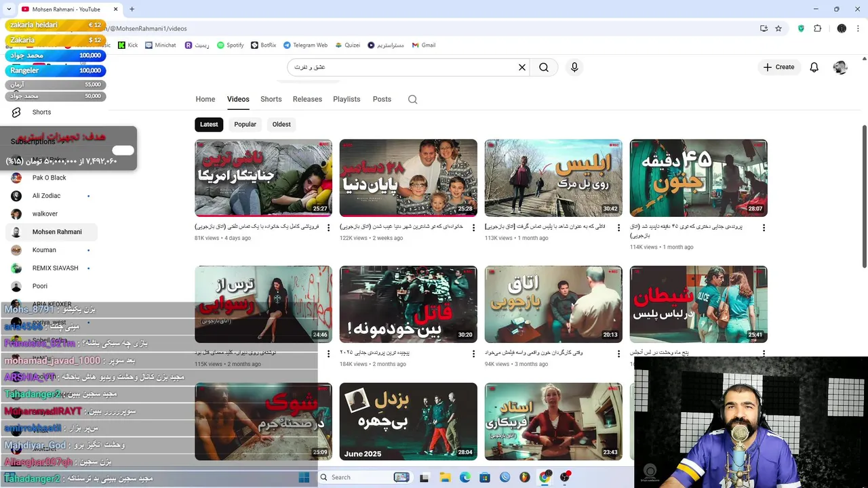Open YouTube notifications bell

(x=814, y=67)
